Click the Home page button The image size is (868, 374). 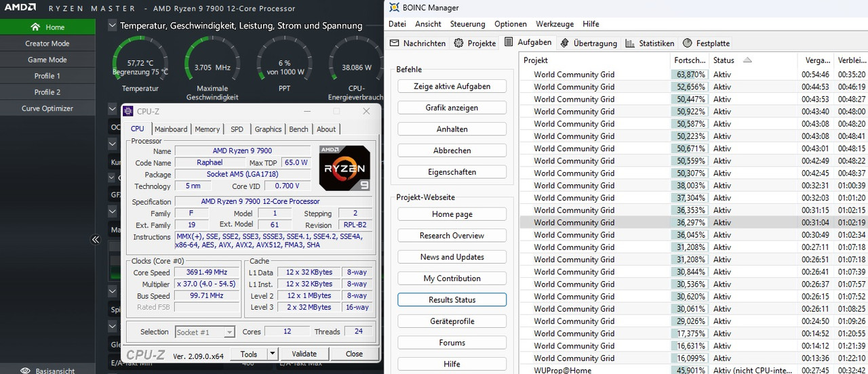pyautogui.click(x=452, y=214)
